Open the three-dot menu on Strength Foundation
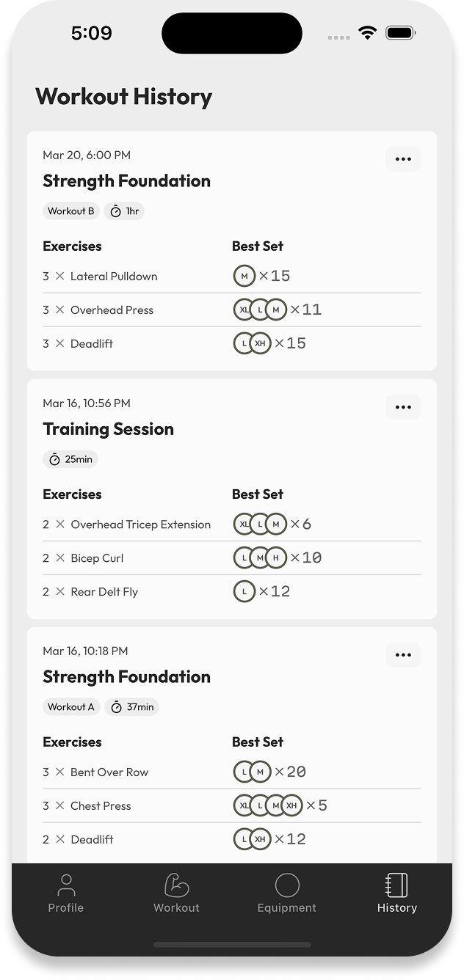464x980 pixels. (402, 158)
